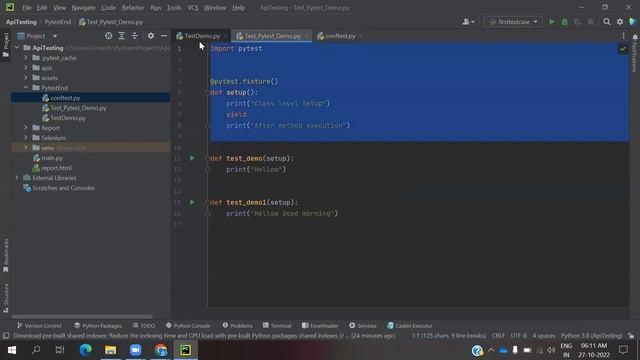This screenshot has width=640, height=360.
Task: Open Search Everywhere magnifier icon
Action: click(x=607, y=22)
